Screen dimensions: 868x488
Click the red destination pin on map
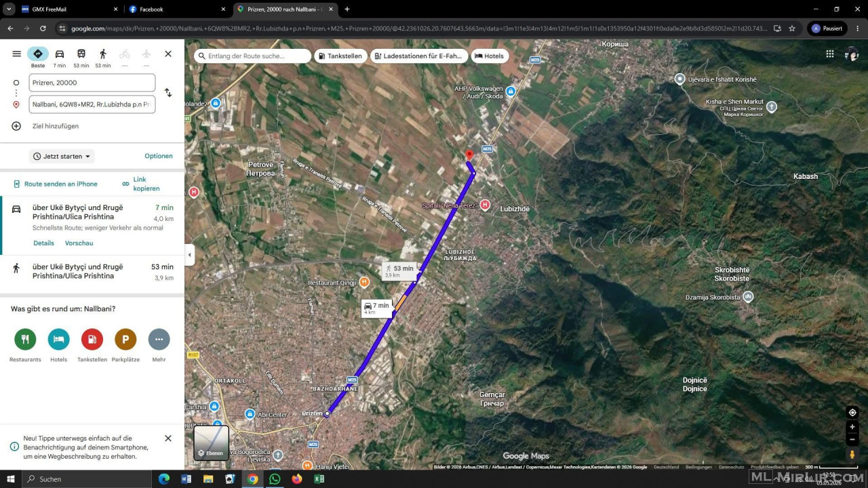469,156
